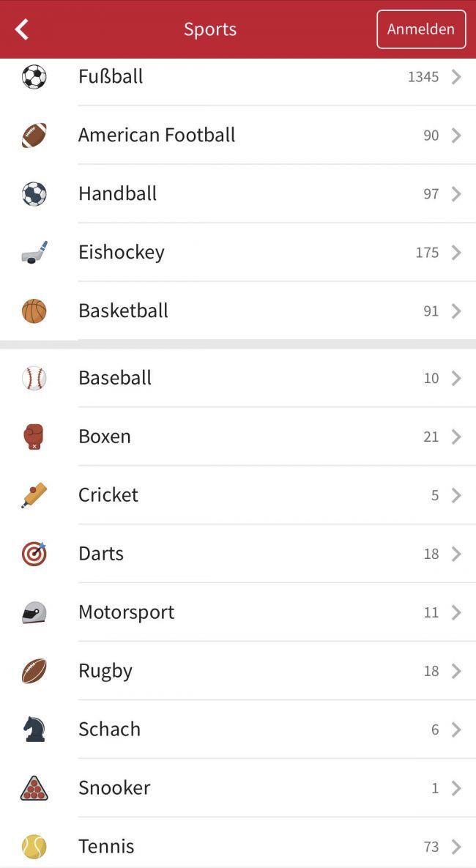The image size is (476, 868).
Task: Tap the soccer ball icon for Fußball
Action: [34, 77]
